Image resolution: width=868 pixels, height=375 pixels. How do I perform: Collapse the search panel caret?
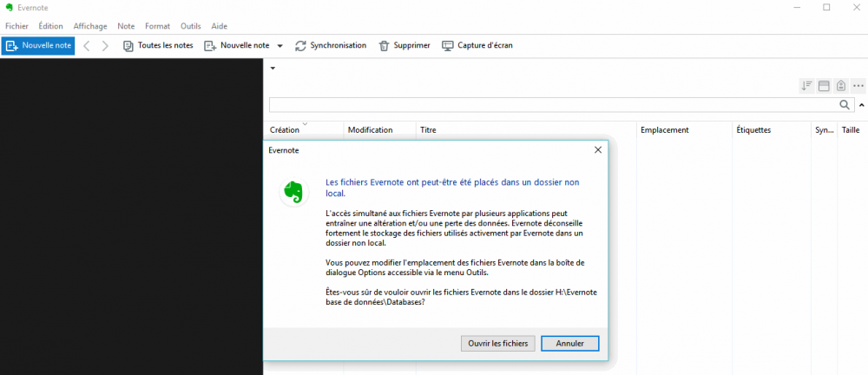861,105
